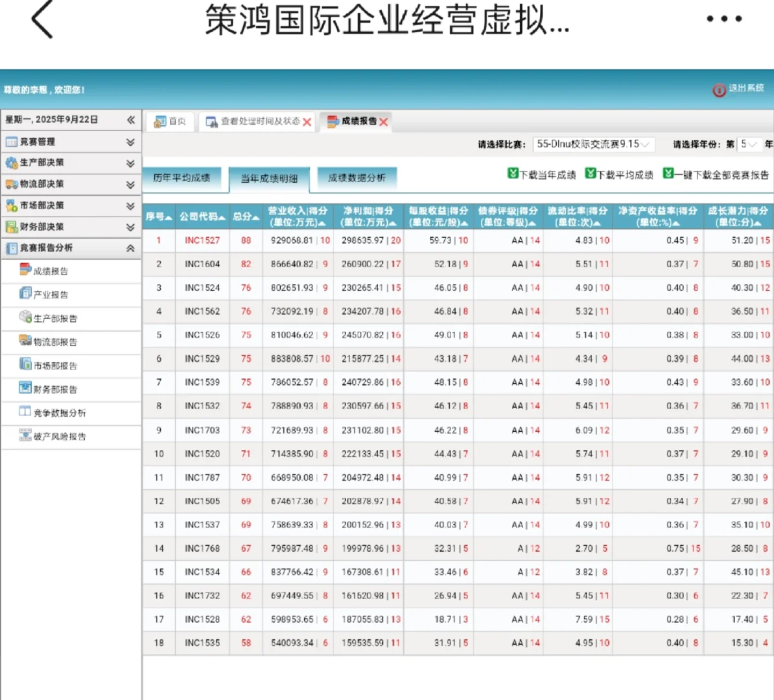Viewport: 774px width, 700px height.
Task: Switch to the 首页 tab
Action: (x=170, y=121)
